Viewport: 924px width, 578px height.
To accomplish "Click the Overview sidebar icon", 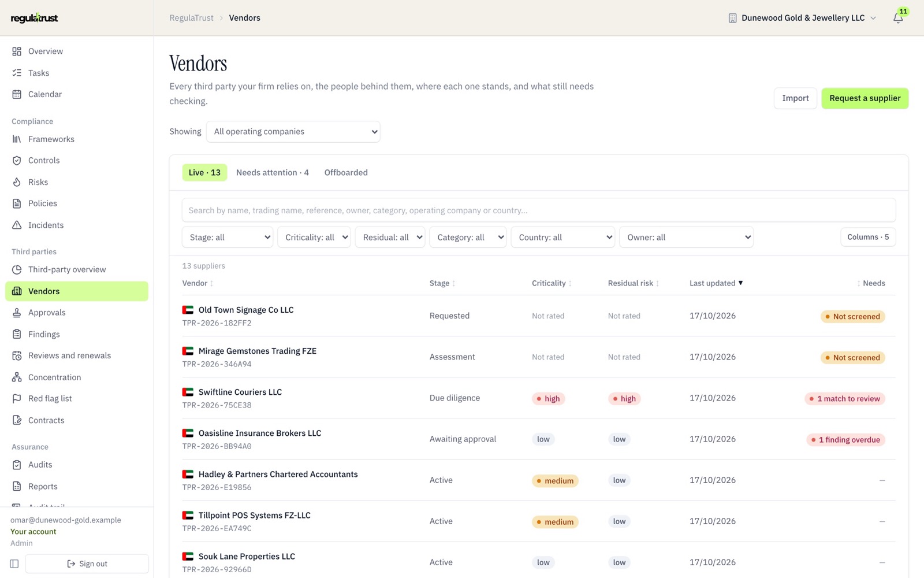I will click(x=17, y=51).
